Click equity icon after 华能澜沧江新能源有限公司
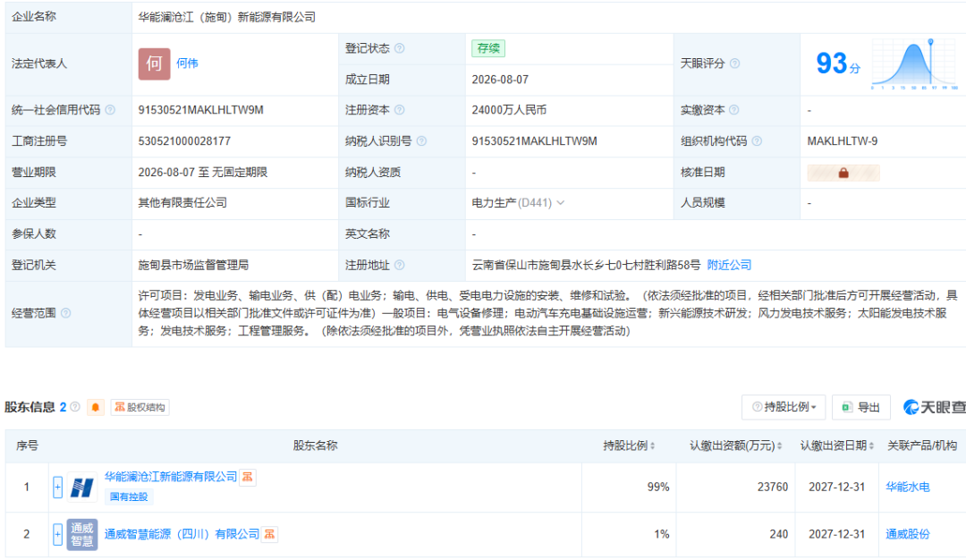 coord(248,477)
